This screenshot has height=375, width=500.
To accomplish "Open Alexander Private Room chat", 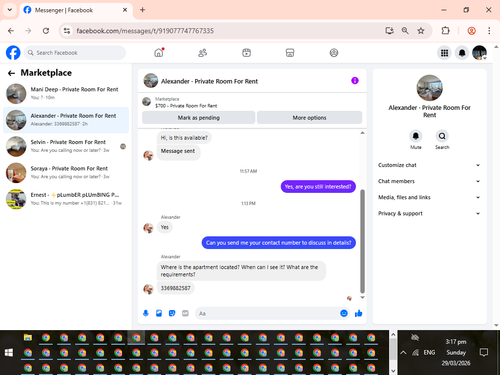I will (x=66, y=120).
